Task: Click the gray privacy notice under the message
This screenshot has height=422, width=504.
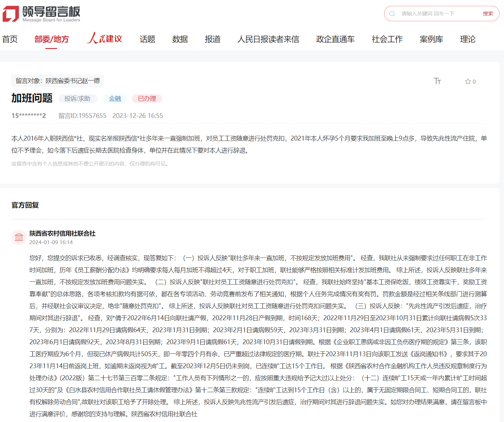Action: point(90,164)
